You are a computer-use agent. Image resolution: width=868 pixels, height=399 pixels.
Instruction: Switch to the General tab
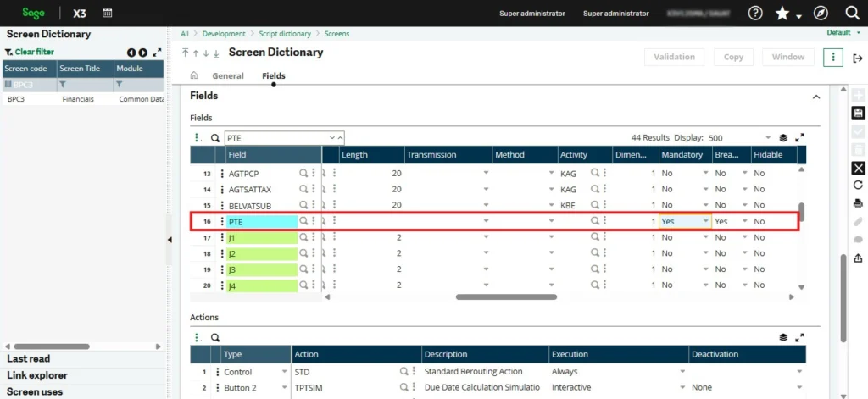pos(228,76)
